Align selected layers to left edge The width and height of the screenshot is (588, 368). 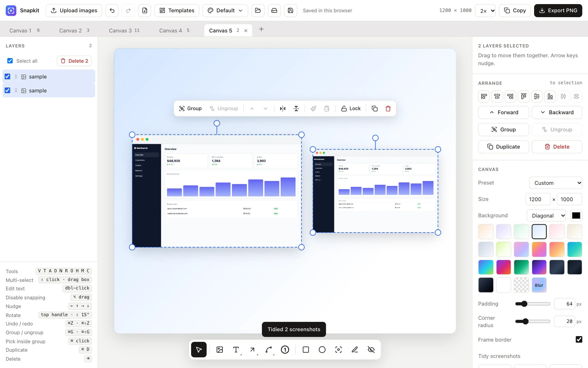pyautogui.click(x=484, y=96)
